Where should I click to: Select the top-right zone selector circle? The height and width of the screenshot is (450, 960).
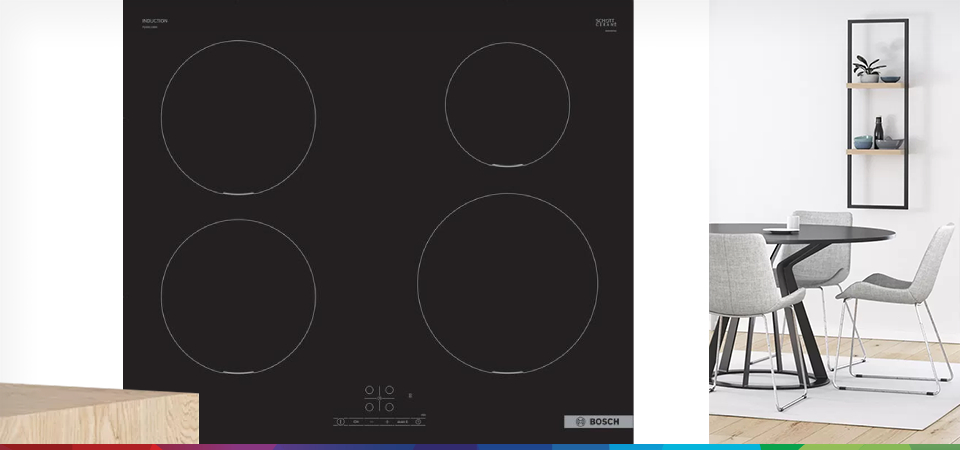pos(390,390)
